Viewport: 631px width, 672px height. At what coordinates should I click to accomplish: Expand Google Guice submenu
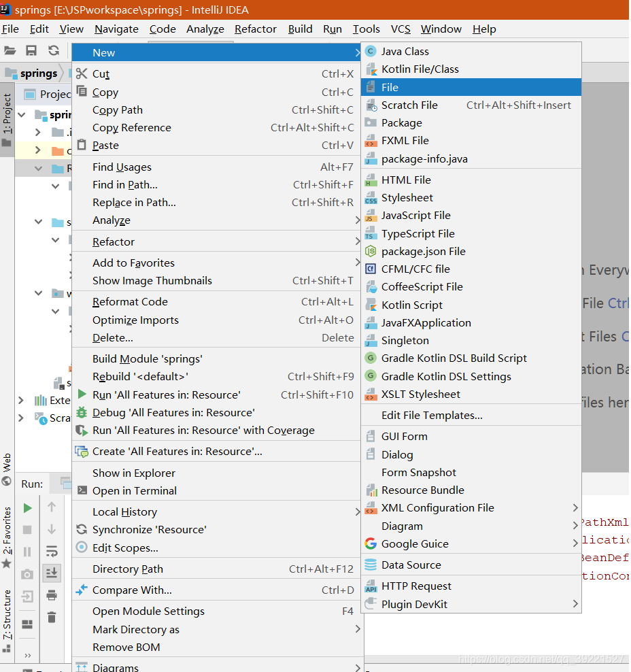tap(471, 544)
